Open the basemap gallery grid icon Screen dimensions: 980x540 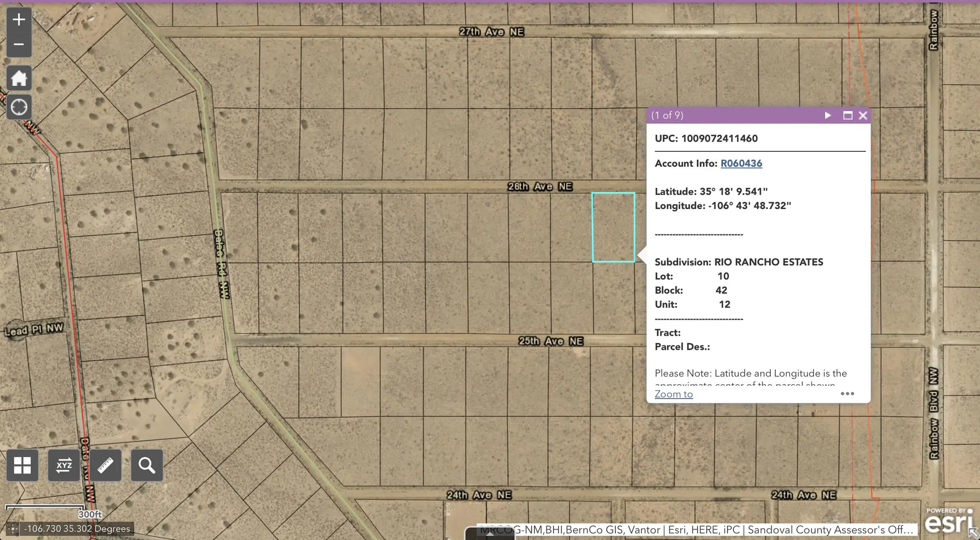point(23,465)
